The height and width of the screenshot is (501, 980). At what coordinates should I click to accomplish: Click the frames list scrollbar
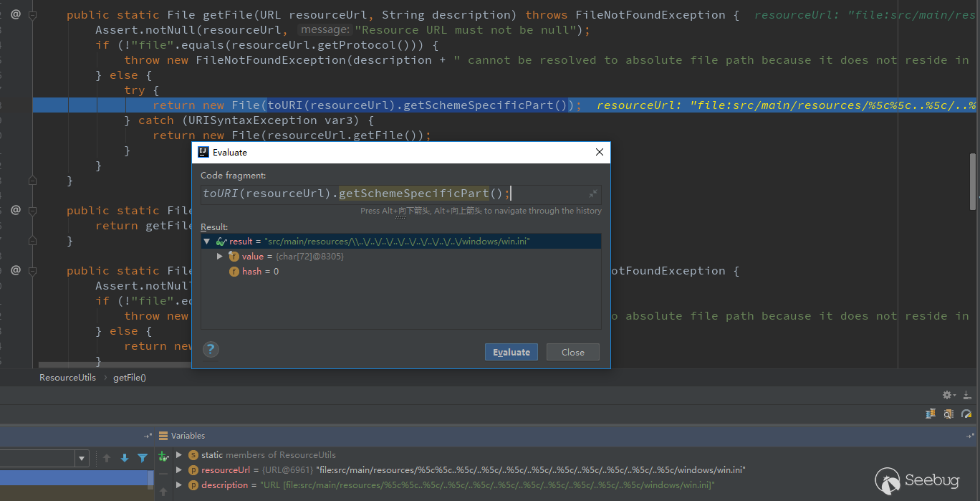point(150,479)
